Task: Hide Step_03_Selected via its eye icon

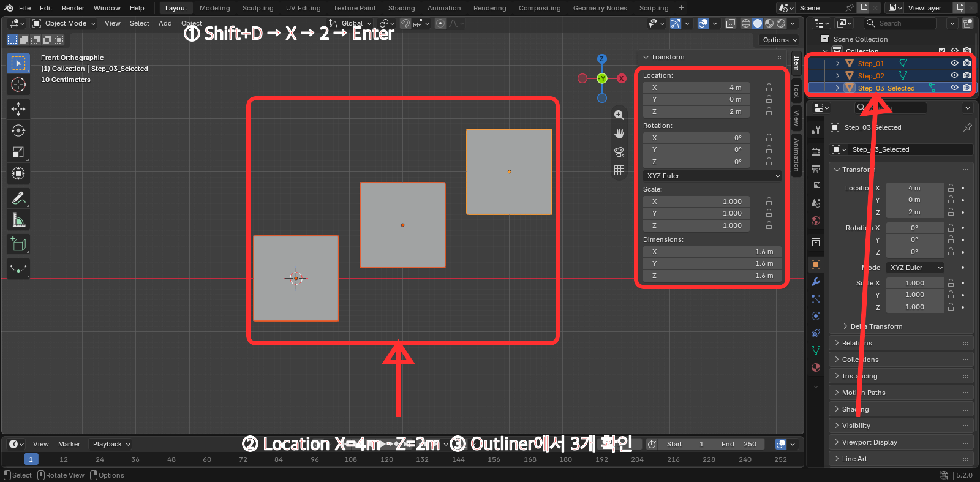Action: (954, 88)
